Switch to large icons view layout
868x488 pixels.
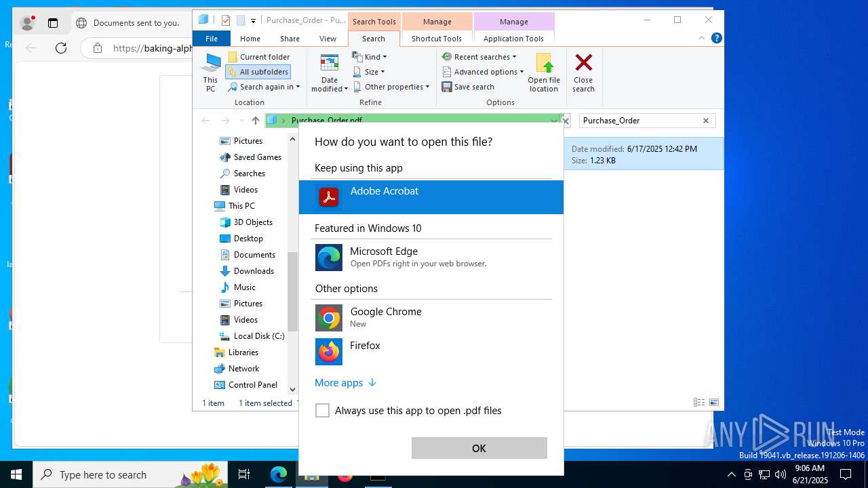pos(714,403)
